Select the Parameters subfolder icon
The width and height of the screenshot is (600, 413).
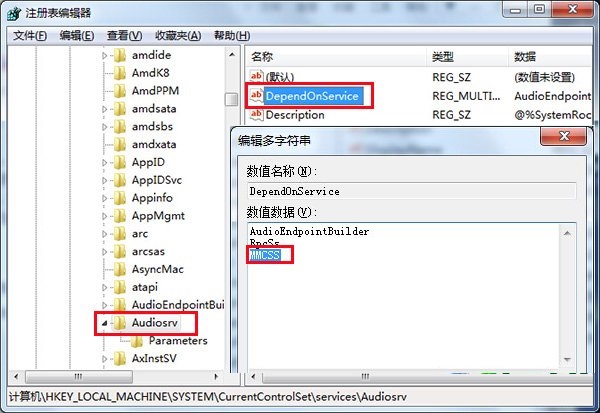click(137, 341)
